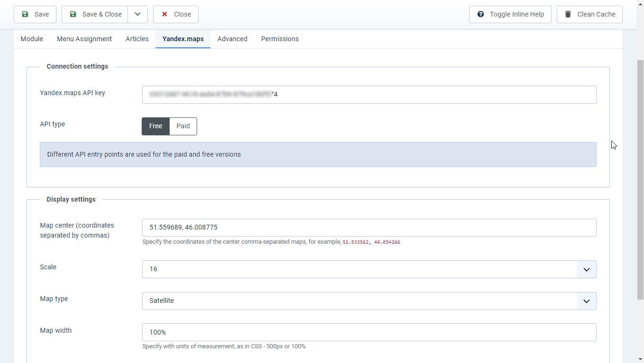The image size is (644, 363).
Task: Expand the Scale dropdown
Action: 586,269
